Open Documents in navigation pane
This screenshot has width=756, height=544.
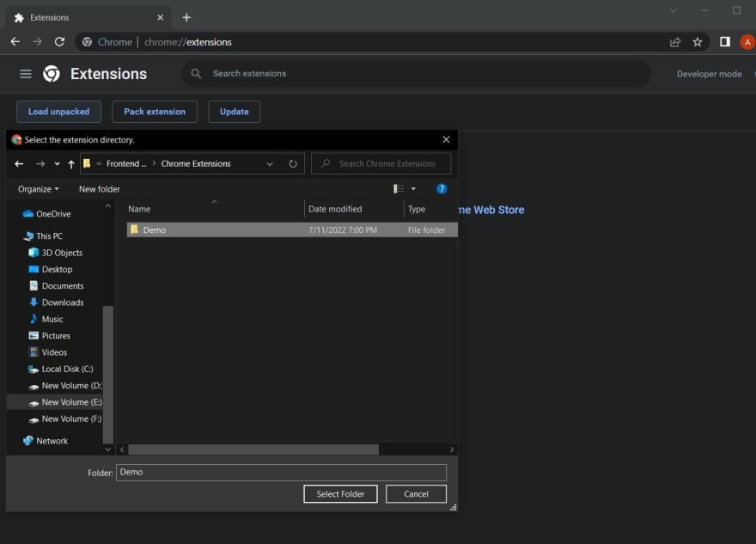point(63,286)
